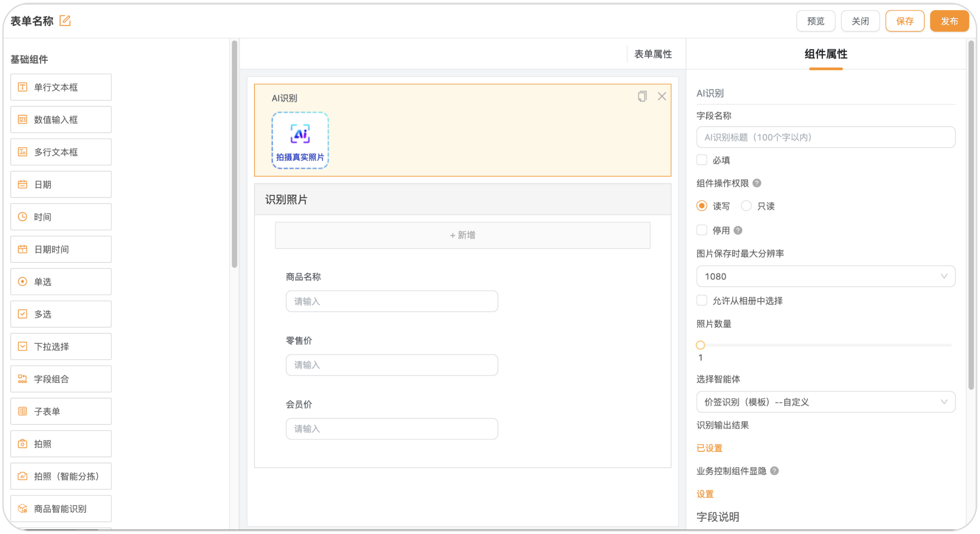Click help icon beside 停用
The image size is (980, 534).
[x=738, y=230]
